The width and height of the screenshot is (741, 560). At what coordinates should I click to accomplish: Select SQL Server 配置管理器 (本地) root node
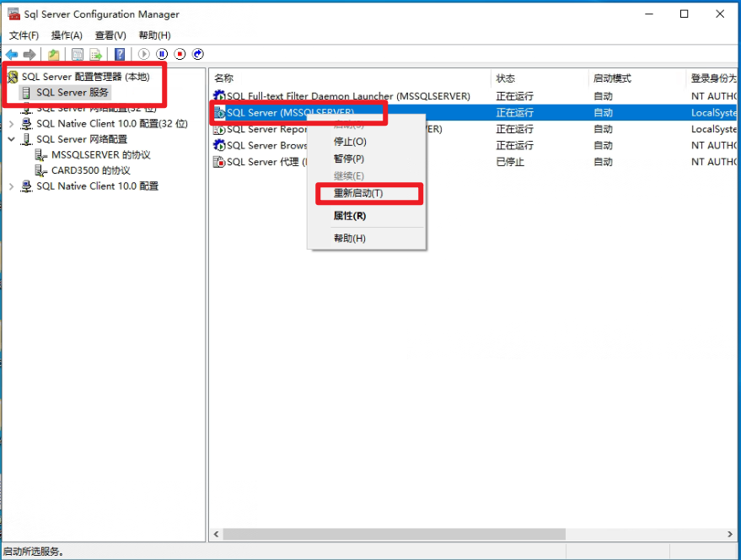pos(85,77)
